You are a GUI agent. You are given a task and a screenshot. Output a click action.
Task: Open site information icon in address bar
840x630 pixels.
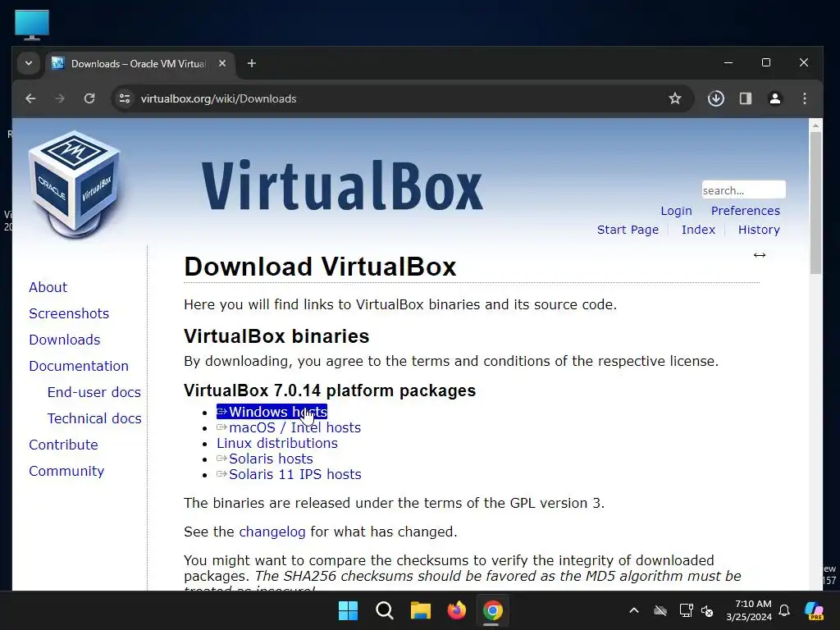click(x=125, y=98)
